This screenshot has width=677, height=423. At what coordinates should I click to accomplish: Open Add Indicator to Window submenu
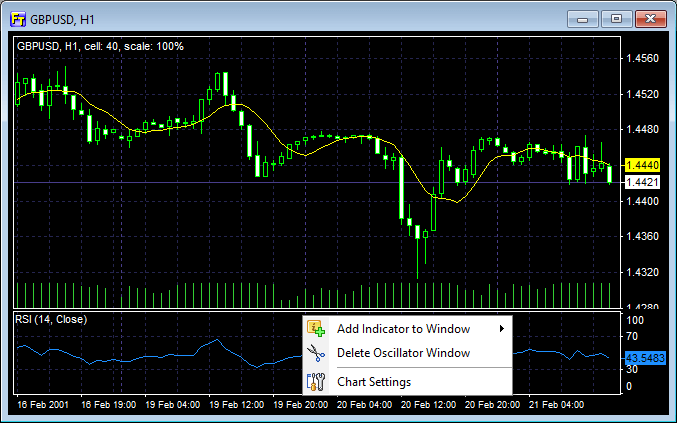tap(408, 329)
